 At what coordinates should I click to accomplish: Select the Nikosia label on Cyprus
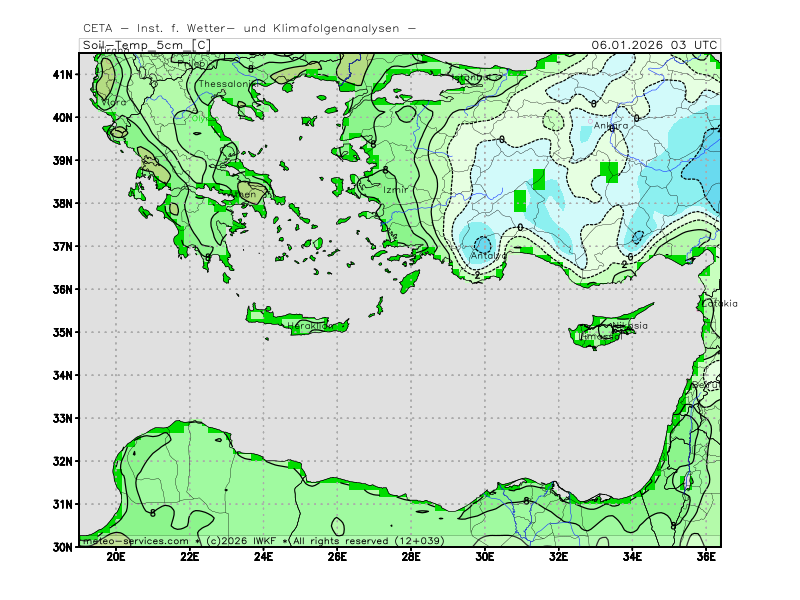click(630, 326)
